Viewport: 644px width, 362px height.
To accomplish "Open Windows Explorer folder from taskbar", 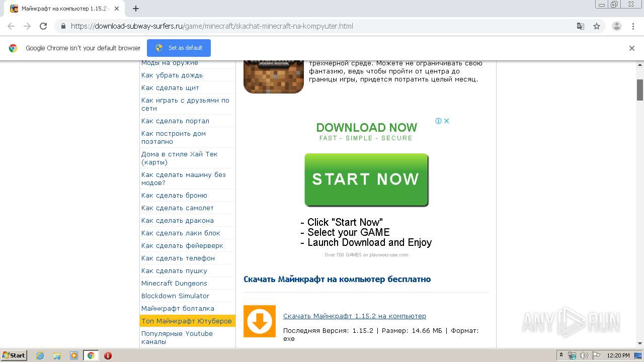I will (57, 355).
